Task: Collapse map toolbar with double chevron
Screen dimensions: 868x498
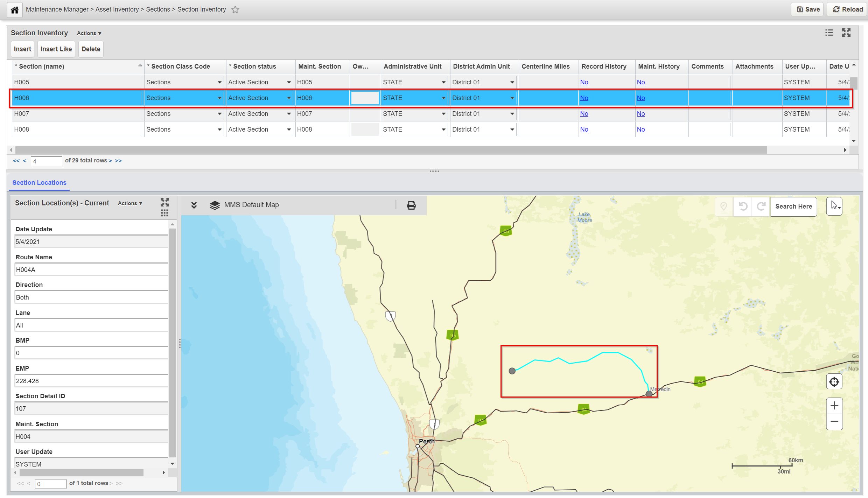Action: tap(194, 205)
